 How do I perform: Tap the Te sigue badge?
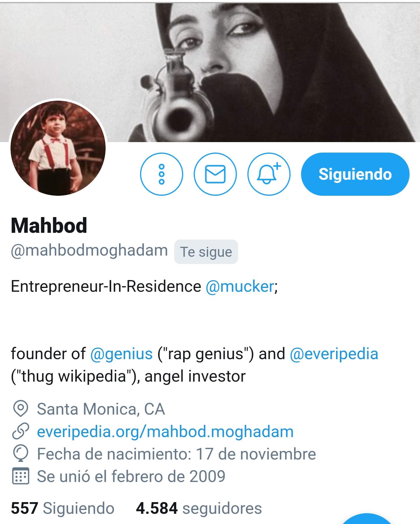point(206,252)
